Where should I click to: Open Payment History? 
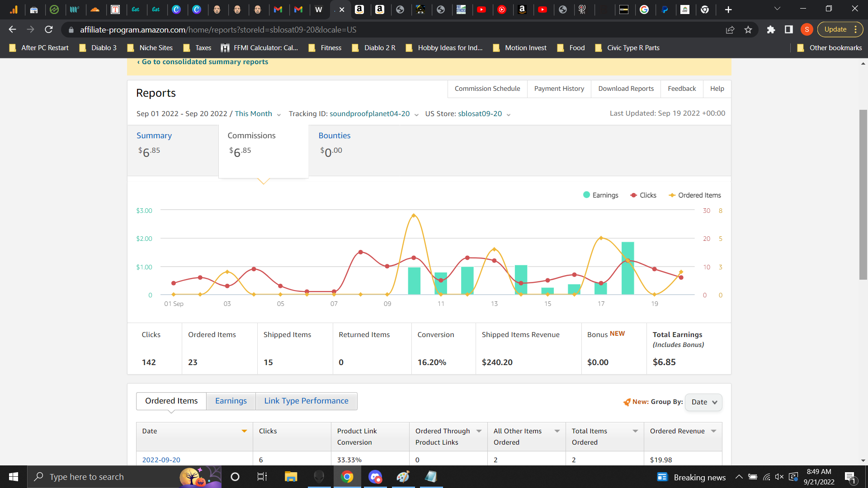coord(559,89)
